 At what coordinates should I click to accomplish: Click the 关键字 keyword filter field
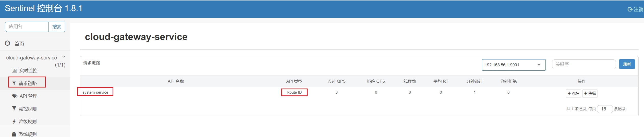pos(584,64)
